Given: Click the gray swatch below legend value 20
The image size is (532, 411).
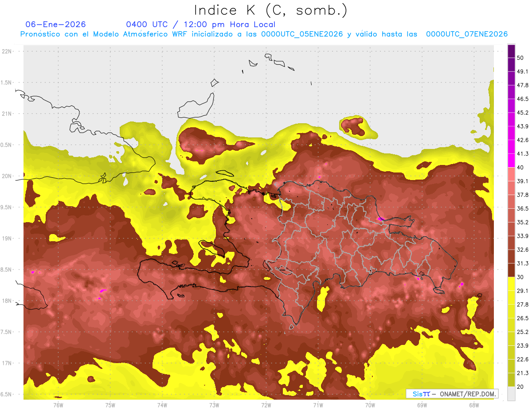Looking at the screenshot, I should (512, 393).
